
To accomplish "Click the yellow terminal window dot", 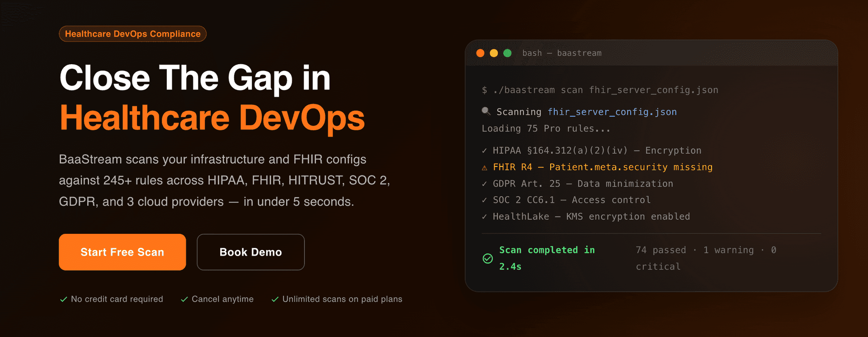I will pyautogui.click(x=494, y=53).
